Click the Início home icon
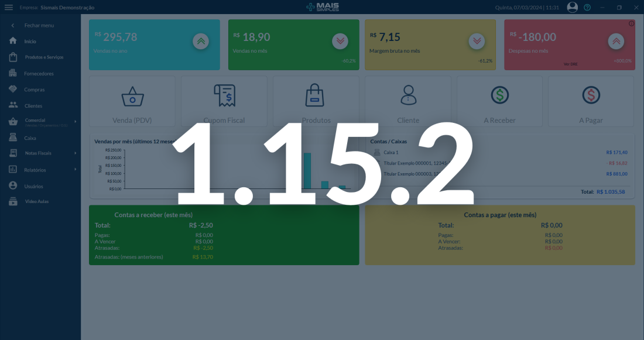The image size is (644, 340). (13, 41)
